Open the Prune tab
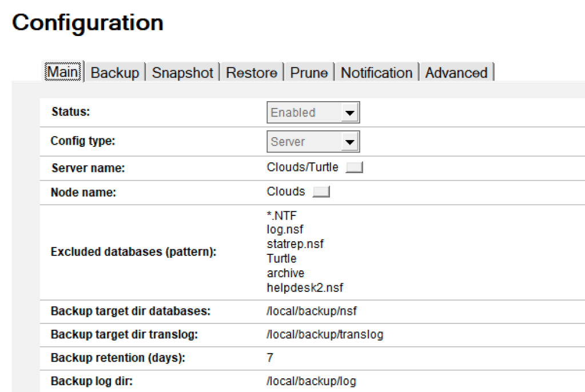 pyautogui.click(x=309, y=73)
